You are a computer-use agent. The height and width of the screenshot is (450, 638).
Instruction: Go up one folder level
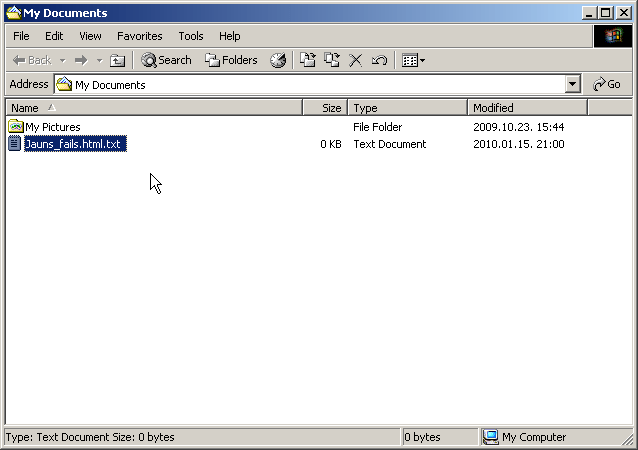click(x=118, y=61)
